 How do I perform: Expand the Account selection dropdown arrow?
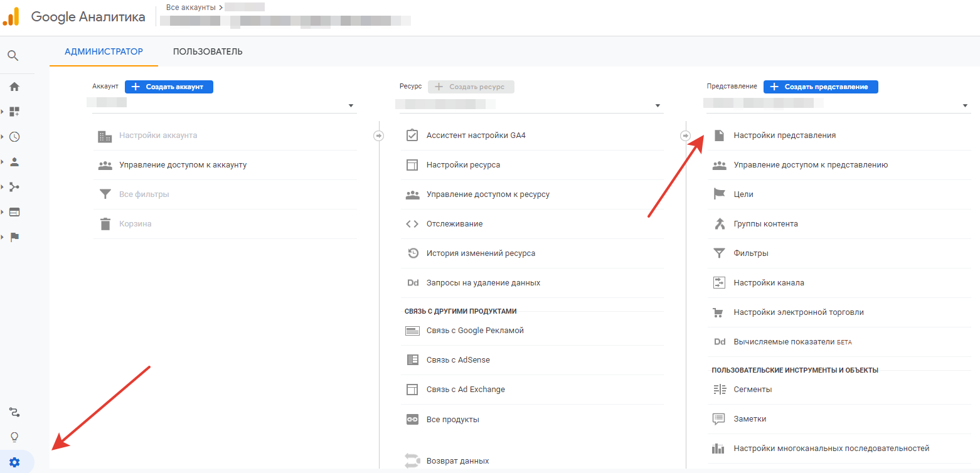tap(351, 106)
